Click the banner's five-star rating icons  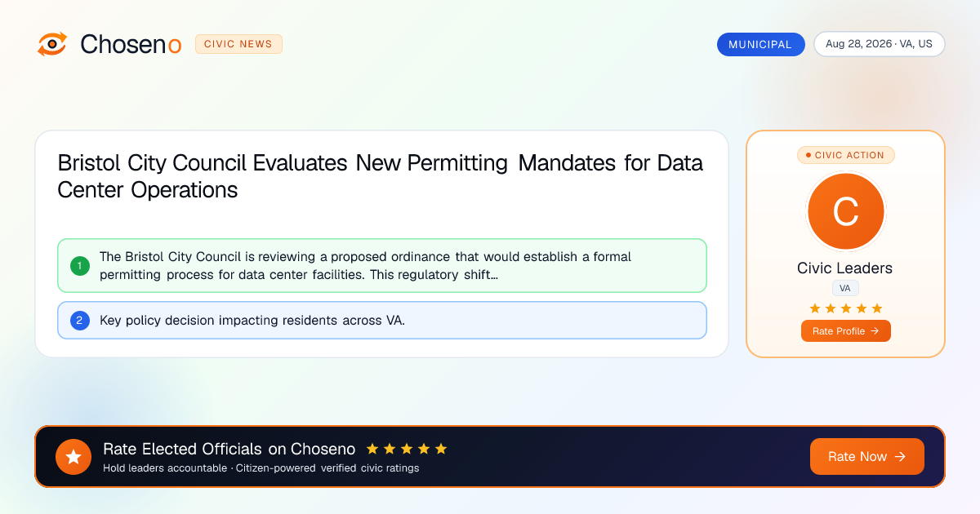(x=407, y=449)
